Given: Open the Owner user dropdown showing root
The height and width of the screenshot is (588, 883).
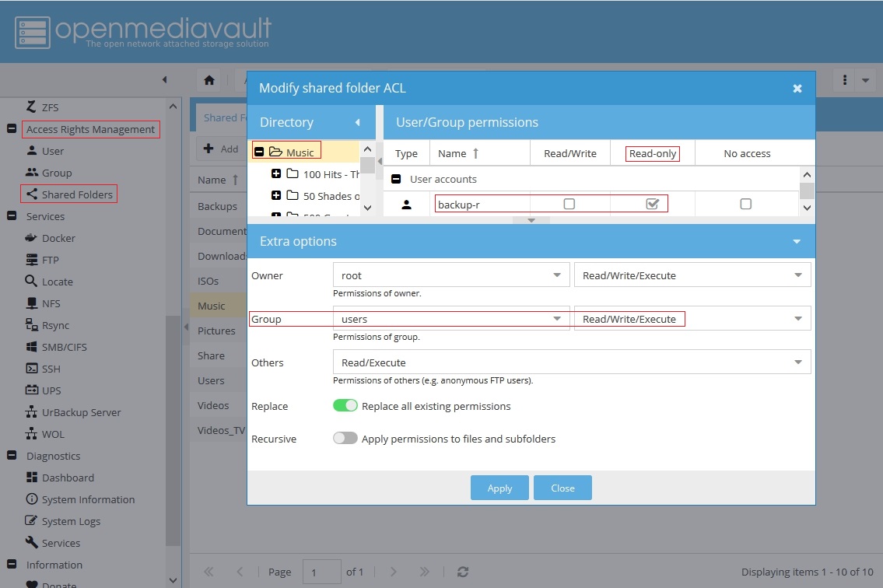Looking at the screenshot, I should coord(450,275).
